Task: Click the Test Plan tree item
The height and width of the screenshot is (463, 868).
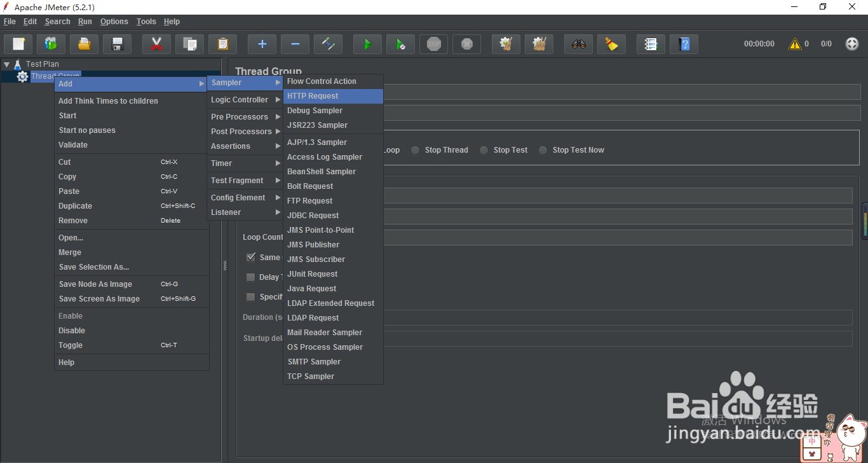Action: pos(42,64)
